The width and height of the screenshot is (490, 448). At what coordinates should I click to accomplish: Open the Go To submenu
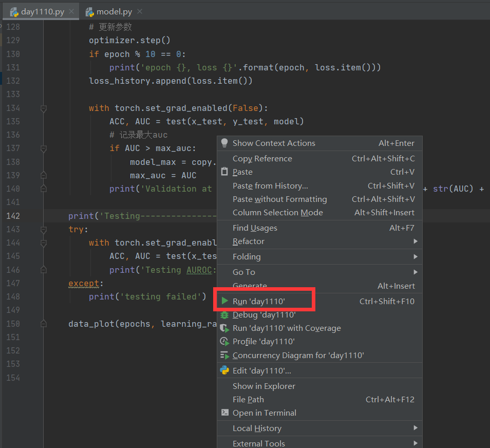point(319,272)
